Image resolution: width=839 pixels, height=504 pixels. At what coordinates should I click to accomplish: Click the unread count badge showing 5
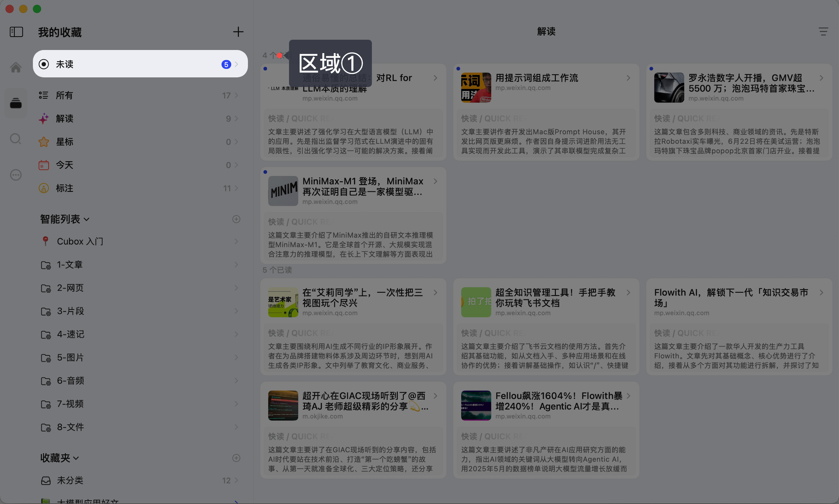coord(226,64)
